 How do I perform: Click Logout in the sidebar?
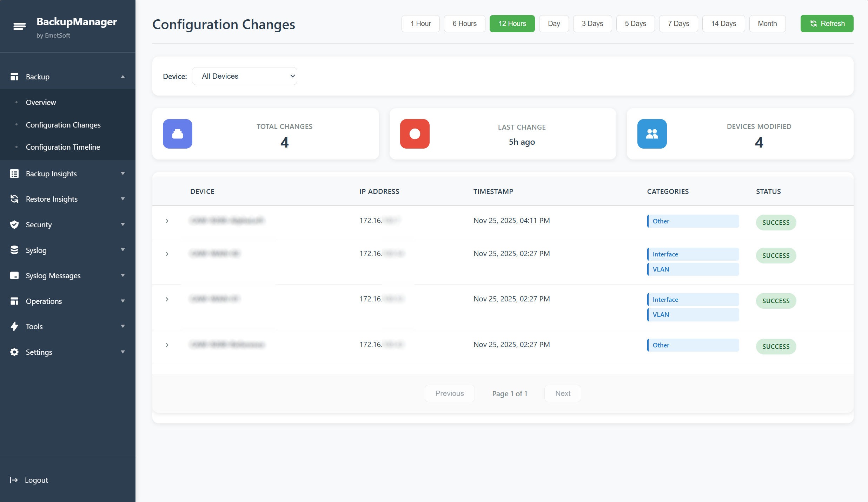coord(37,480)
